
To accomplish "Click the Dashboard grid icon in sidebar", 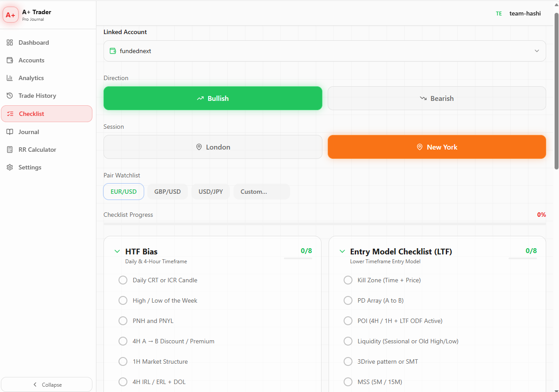I will click(x=10, y=42).
